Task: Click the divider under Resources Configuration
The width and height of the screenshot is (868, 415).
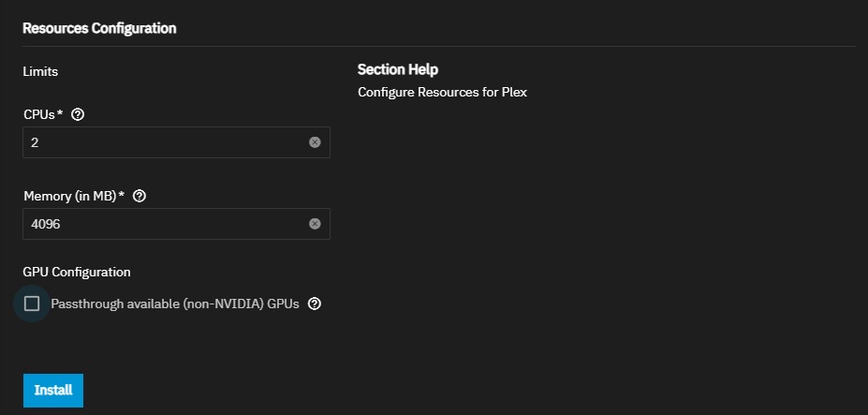Action: [x=439, y=46]
